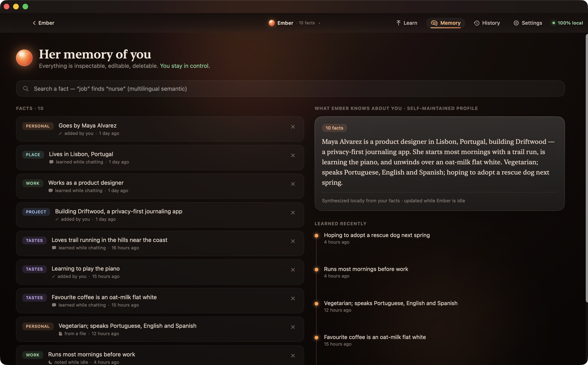
Task: Open the History tab
Action: pos(487,23)
